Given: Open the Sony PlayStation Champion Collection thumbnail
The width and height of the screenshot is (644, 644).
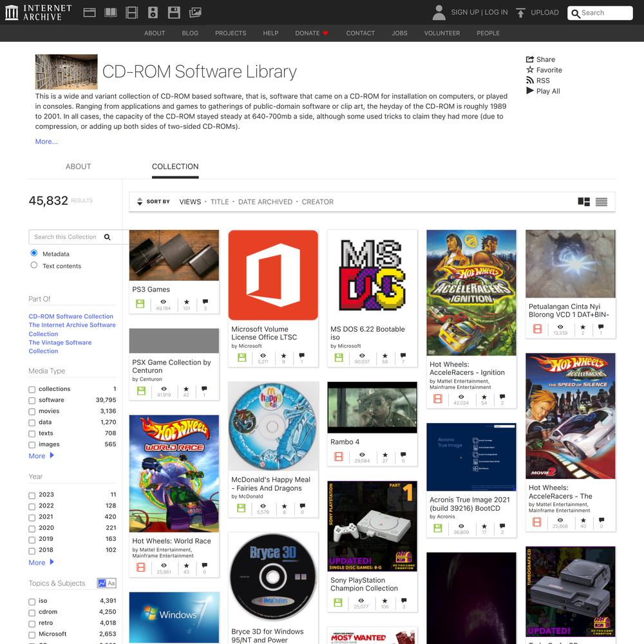Looking at the screenshot, I should pos(372,526).
